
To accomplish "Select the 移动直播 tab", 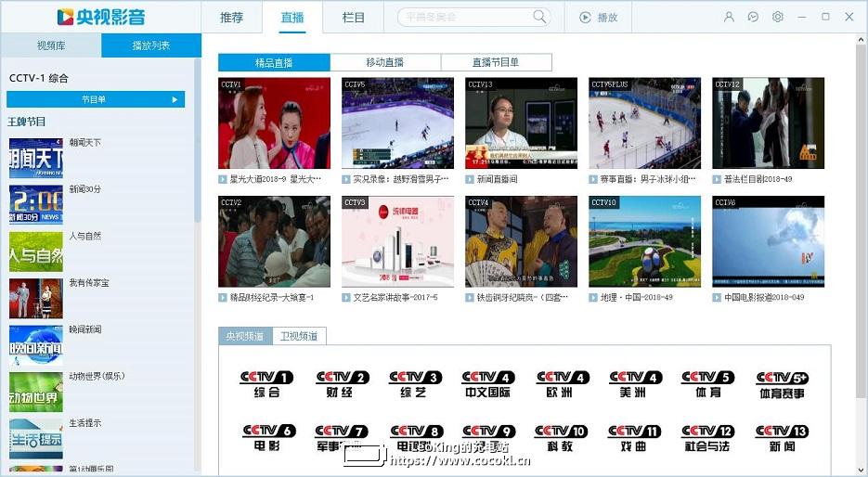I will (385, 62).
